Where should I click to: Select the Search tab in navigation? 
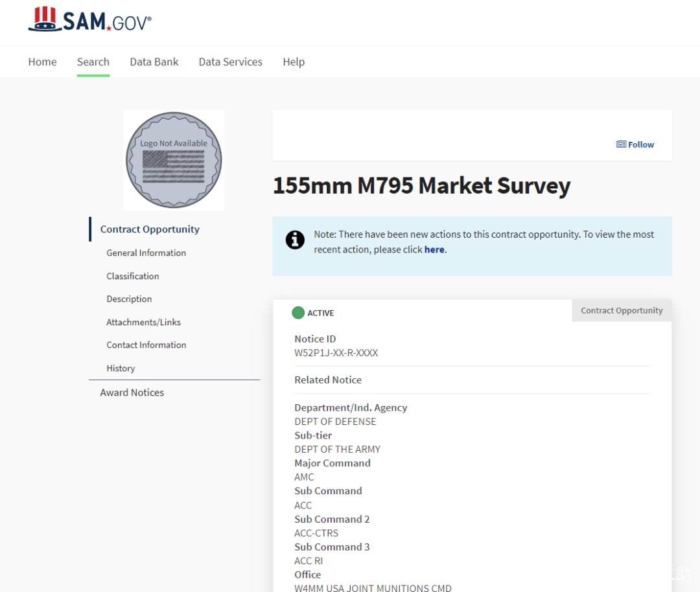click(x=93, y=62)
